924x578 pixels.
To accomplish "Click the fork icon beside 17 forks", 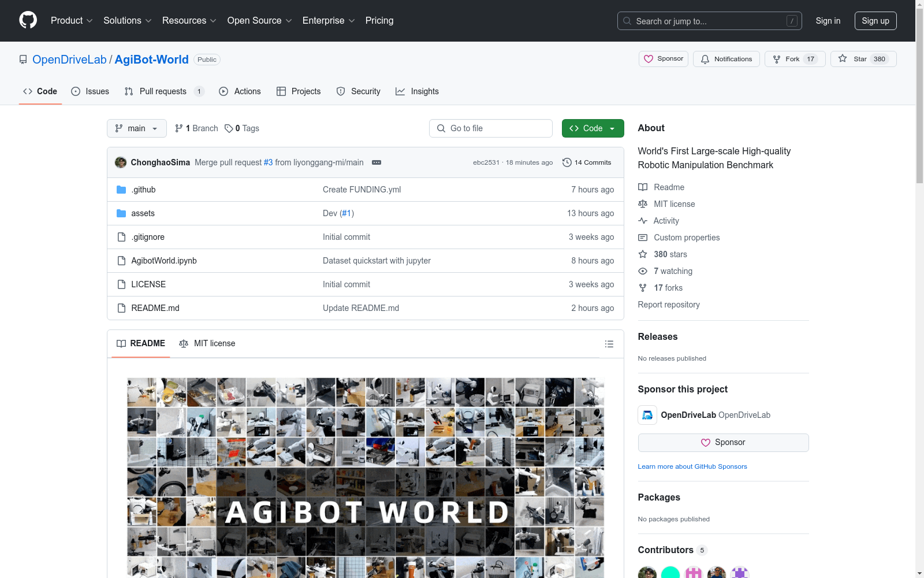I will click(643, 288).
